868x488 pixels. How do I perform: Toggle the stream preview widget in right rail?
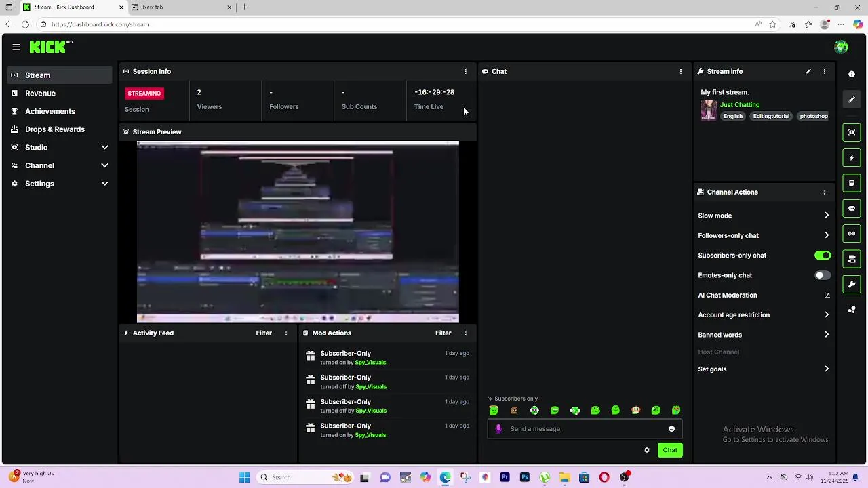point(852,132)
